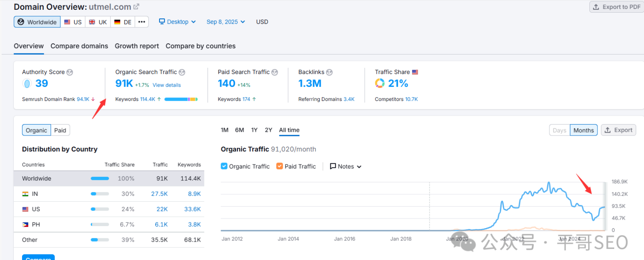This screenshot has width=644, height=260.
Task: Click the Paid Search Traffic info icon
Action: click(x=275, y=72)
